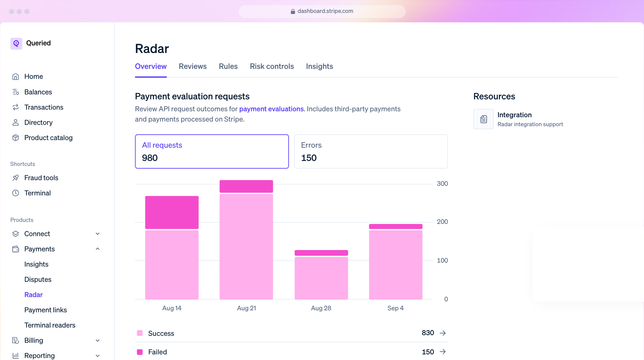644x360 pixels.
Task: Click the Aug 21 failed bar segment
Action: pos(246,186)
